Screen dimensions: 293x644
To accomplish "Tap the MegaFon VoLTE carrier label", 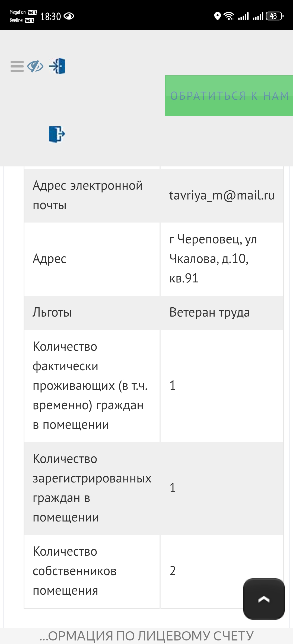I will [x=23, y=12].
